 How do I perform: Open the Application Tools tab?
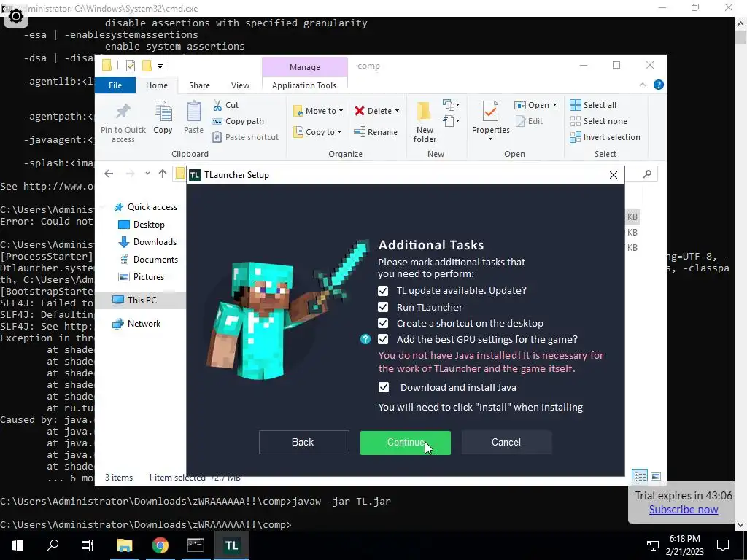(x=304, y=85)
